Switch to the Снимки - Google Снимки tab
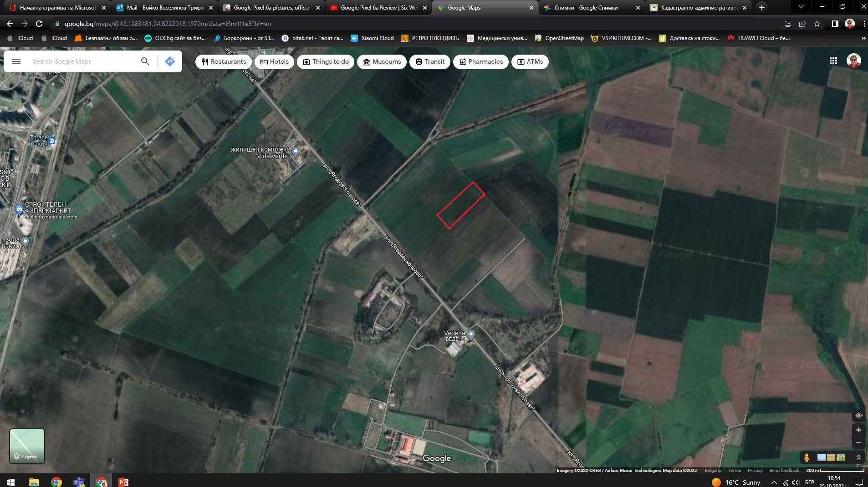The height and width of the screenshot is (487, 868). pyautogui.click(x=591, y=8)
